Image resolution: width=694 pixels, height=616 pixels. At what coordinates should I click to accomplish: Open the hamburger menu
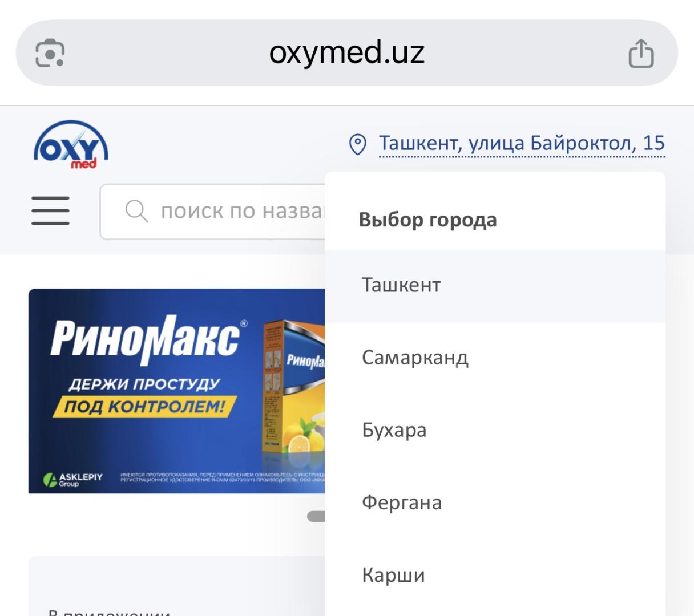point(51,211)
